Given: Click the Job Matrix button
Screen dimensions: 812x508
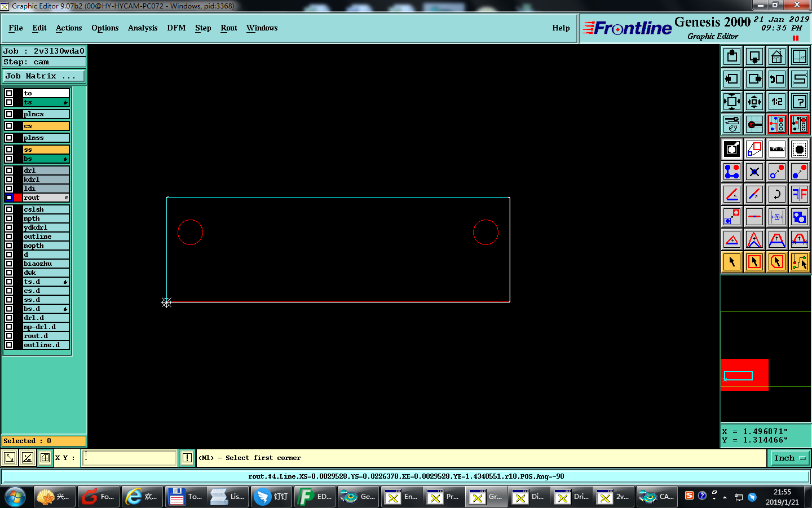Looking at the screenshot, I should coord(44,76).
